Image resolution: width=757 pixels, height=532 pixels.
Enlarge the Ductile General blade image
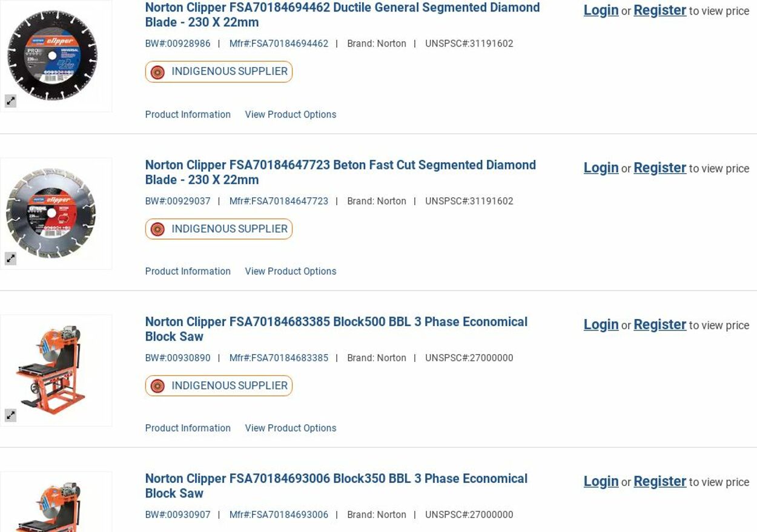point(11,101)
